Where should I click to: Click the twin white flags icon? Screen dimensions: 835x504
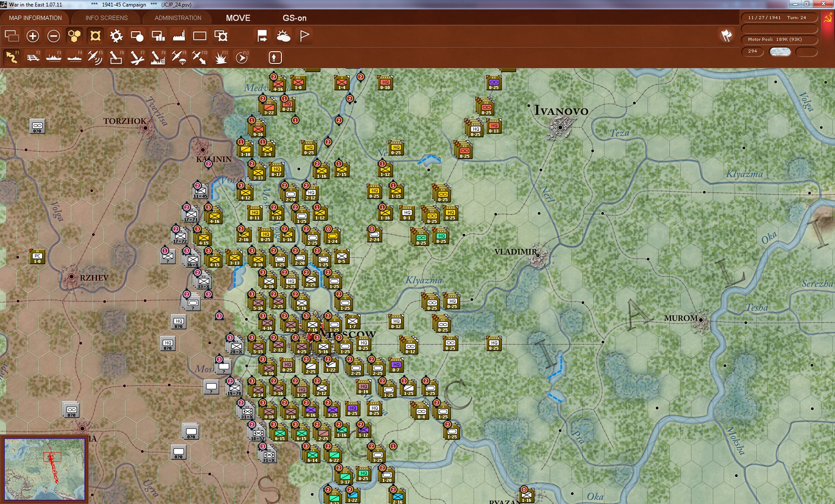point(726,36)
